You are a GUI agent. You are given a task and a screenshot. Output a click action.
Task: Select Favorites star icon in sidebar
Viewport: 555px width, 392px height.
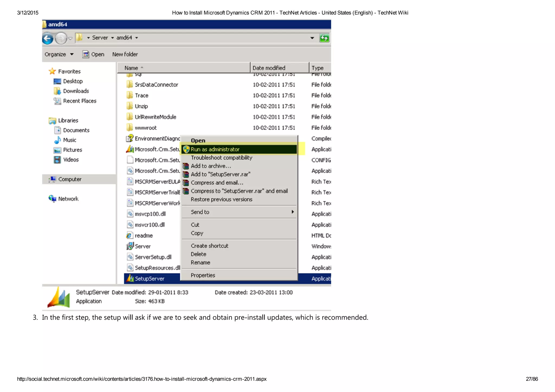[x=52, y=71]
